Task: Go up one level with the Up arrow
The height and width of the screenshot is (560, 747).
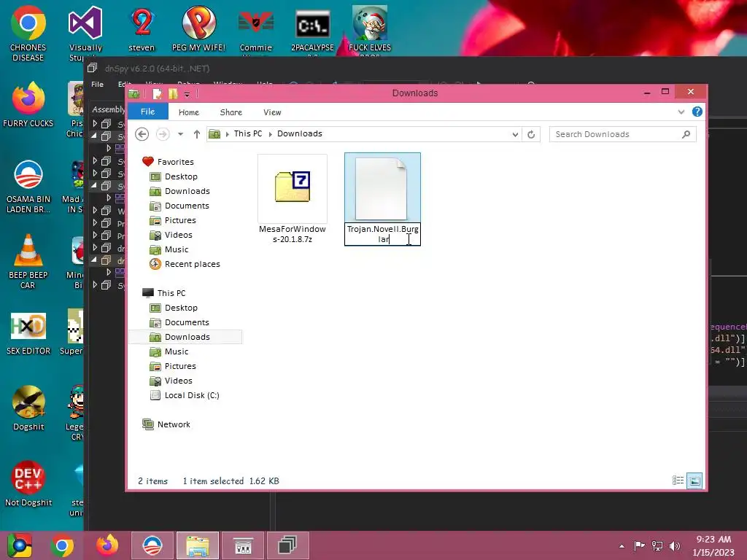Action: point(197,134)
